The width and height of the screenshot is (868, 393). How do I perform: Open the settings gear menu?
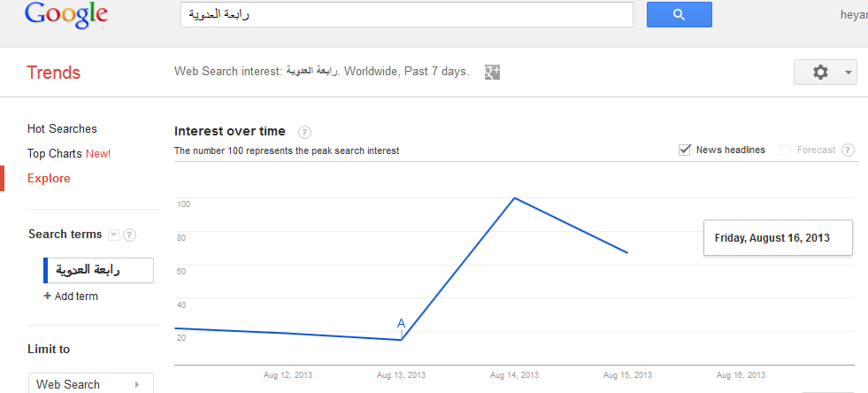point(826,73)
